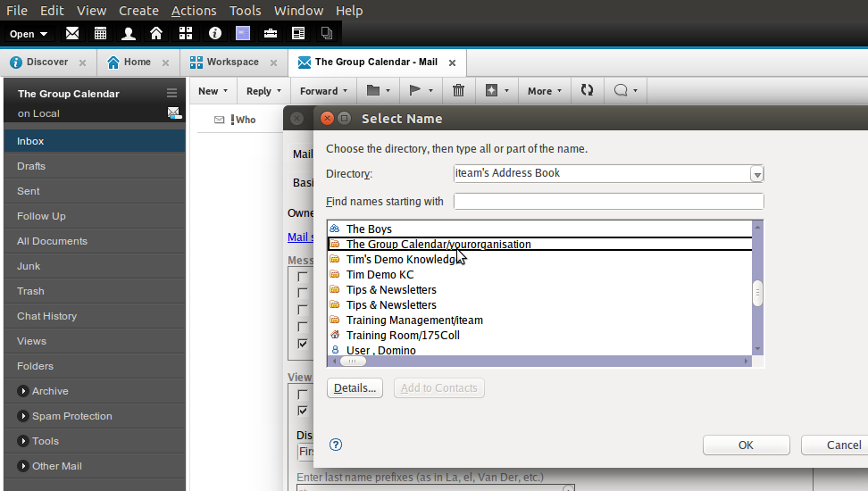Select Training Room/175Coll in the name list
Screen dimensions: 868x491
point(402,336)
